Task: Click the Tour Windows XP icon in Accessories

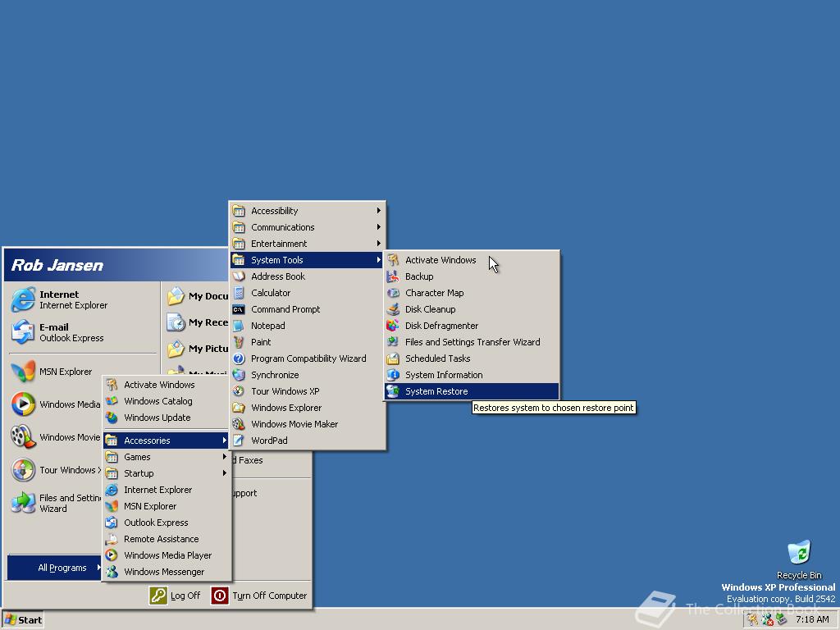Action: click(x=239, y=391)
